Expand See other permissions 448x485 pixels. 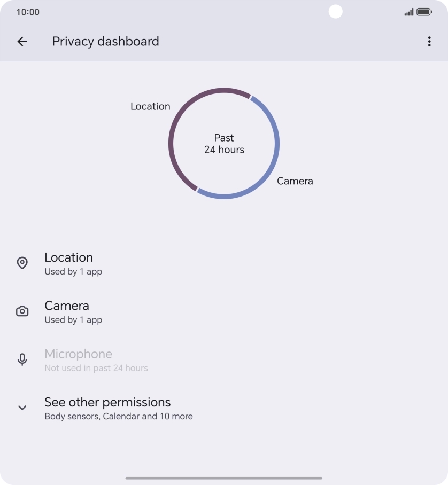[107, 408]
